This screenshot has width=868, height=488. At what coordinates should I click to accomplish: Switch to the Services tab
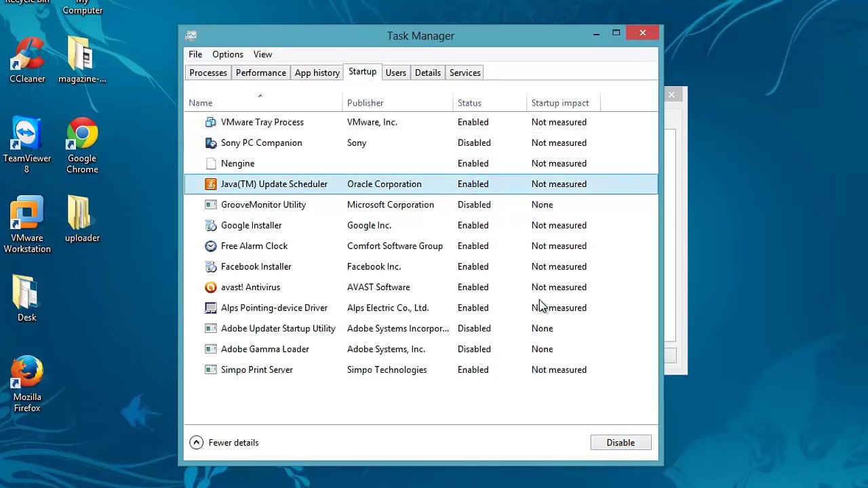pyautogui.click(x=465, y=73)
